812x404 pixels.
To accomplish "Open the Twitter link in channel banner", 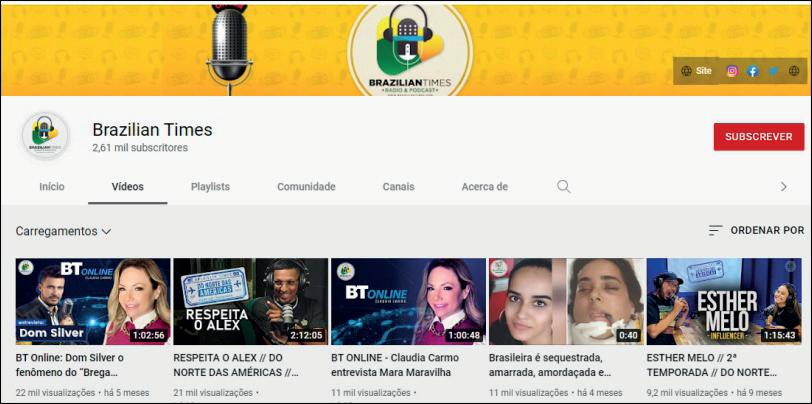I will (x=773, y=71).
